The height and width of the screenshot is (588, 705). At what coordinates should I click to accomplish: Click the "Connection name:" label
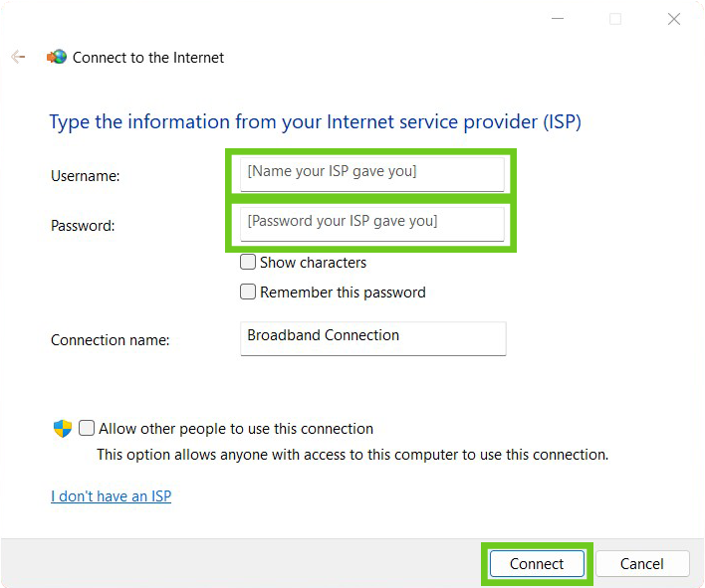tap(110, 340)
